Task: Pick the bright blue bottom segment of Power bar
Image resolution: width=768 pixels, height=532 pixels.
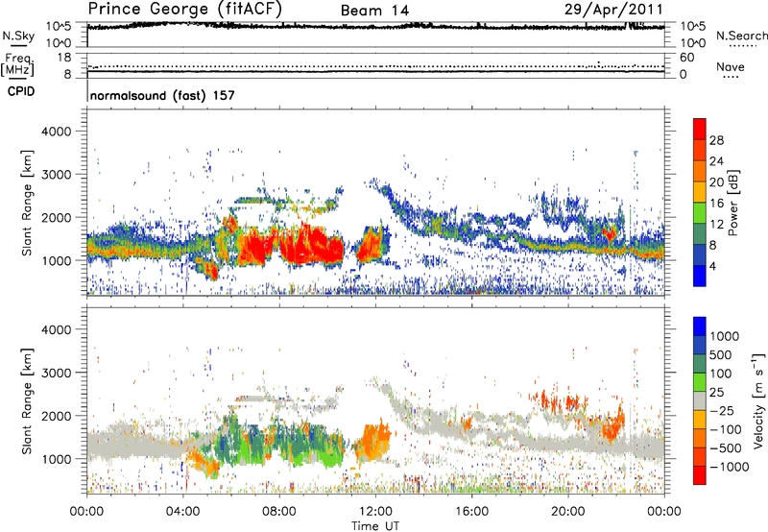Action: click(700, 276)
